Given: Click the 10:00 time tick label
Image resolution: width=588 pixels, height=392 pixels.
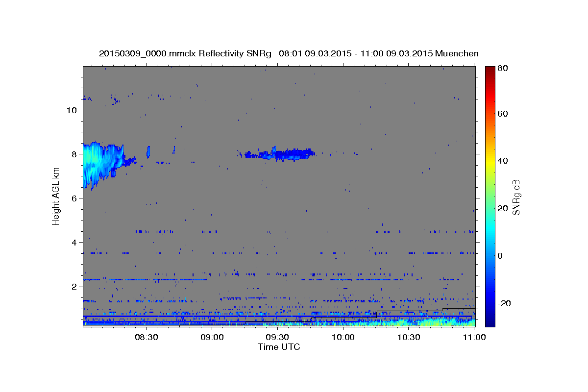Looking at the screenshot, I should tap(343, 337).
